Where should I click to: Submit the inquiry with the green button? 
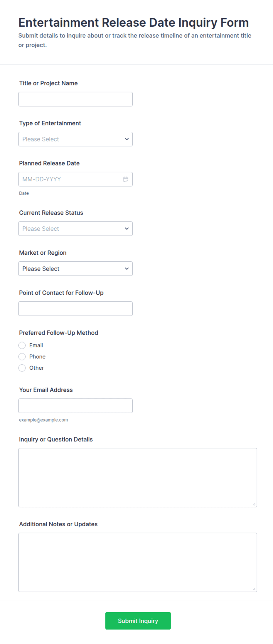[x=138, y=621]
